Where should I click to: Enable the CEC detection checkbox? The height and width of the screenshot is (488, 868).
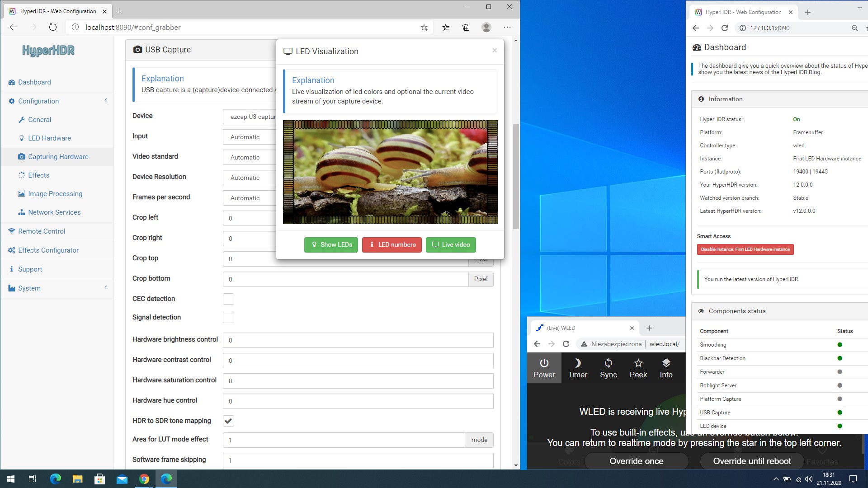pyautogui.click(x=228, y=299)
